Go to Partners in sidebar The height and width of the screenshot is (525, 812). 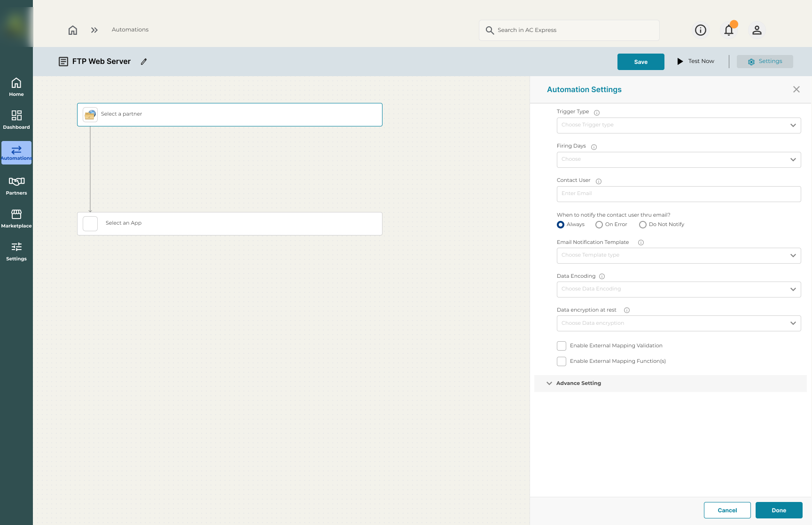tap(16, 186)
